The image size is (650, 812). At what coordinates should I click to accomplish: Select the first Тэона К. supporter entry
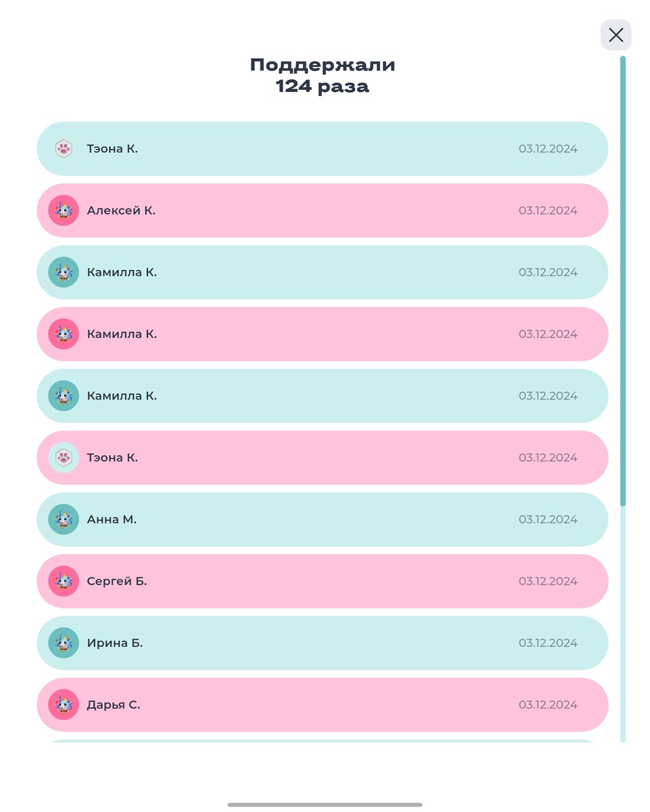[x=321, y=148]
